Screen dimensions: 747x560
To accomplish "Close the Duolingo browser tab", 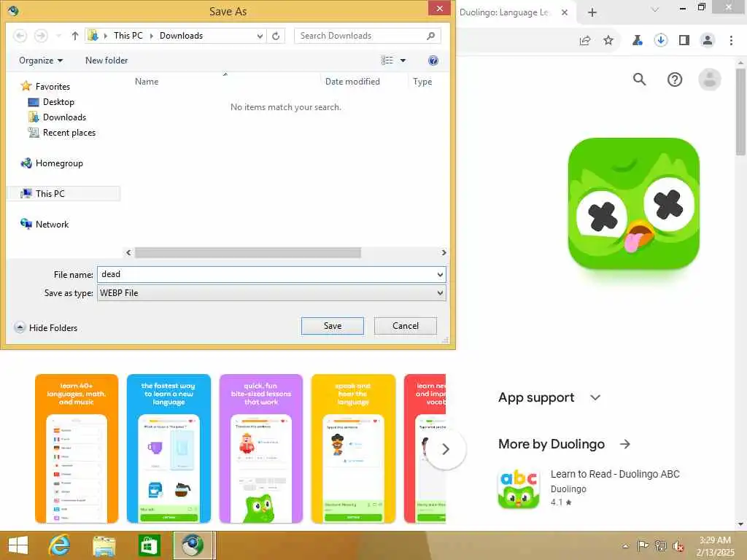I will (565, 12).
